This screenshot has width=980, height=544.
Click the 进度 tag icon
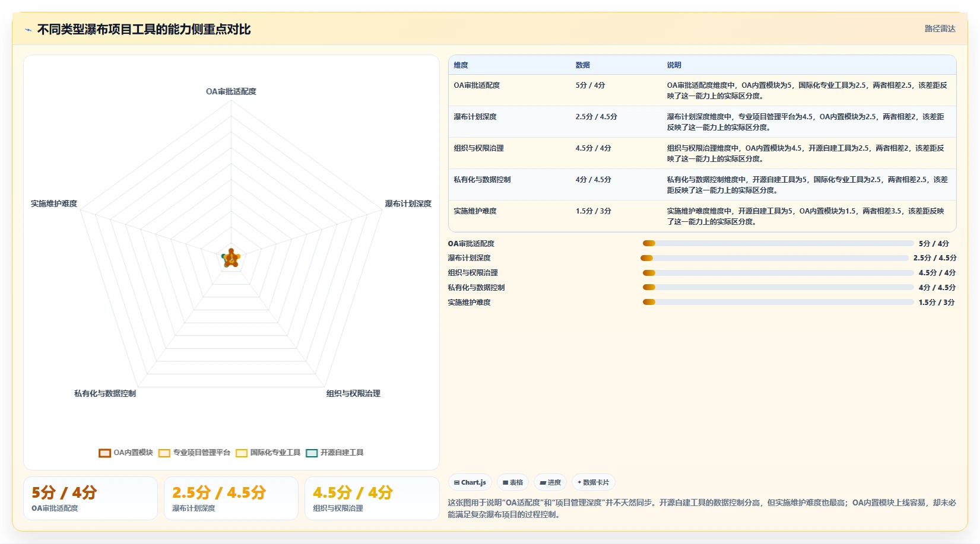point(543,483)
